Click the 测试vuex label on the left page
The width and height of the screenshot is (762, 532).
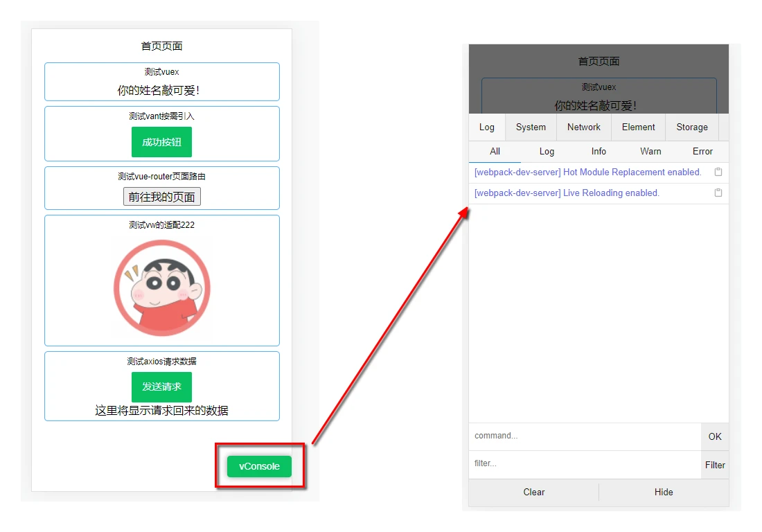(x=162, y=72)
